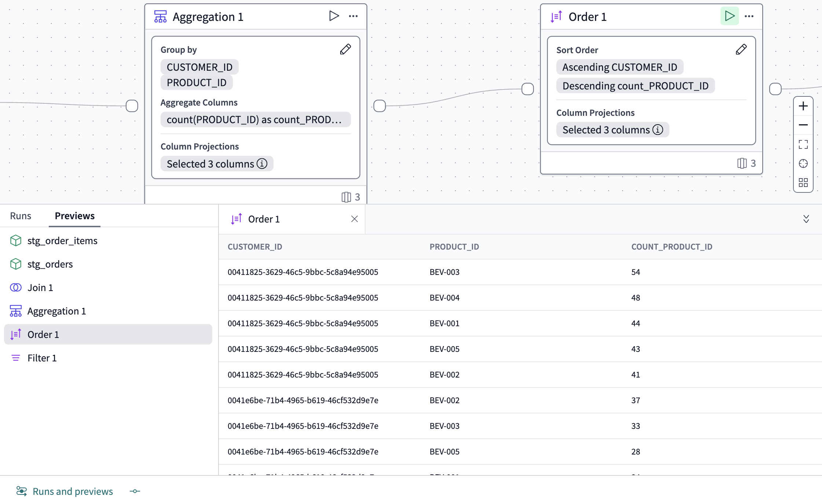Click the Descending count_PRODUCT_ID sort chip
This screenshot has height=504, width=822.
point(635,85)
